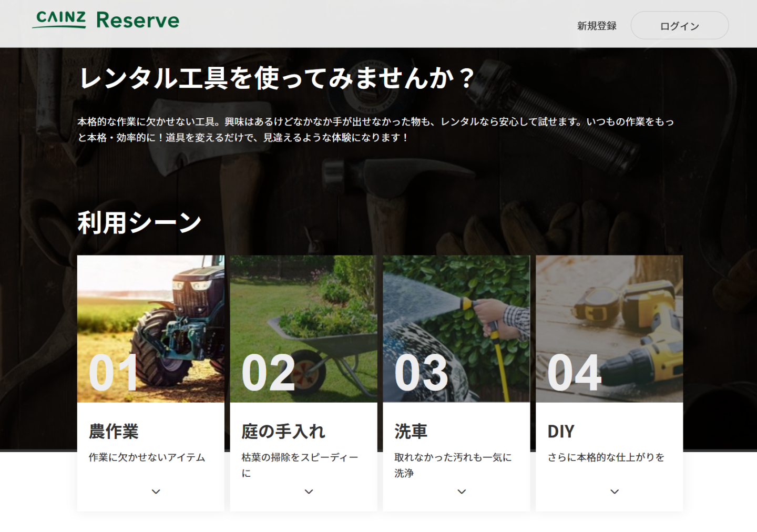The image size is (757, 532).
Task: Expand the 農作業 card chevron
Action: pos(156,492)
